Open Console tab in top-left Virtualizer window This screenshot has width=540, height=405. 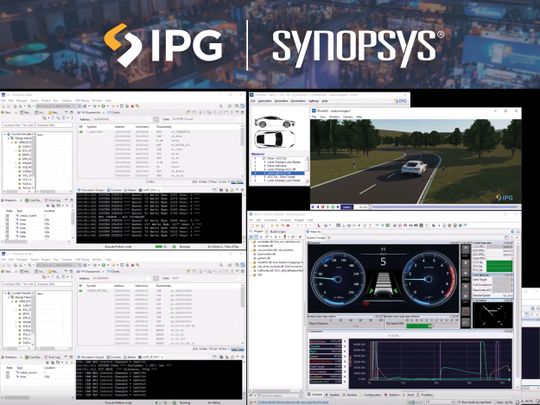(115, 190)
